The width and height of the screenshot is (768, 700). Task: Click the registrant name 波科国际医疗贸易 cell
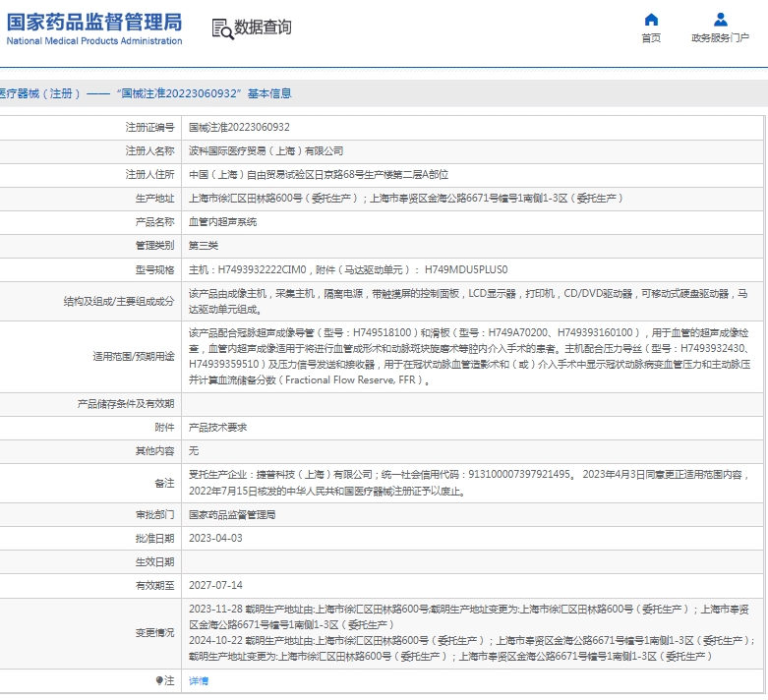266,150
